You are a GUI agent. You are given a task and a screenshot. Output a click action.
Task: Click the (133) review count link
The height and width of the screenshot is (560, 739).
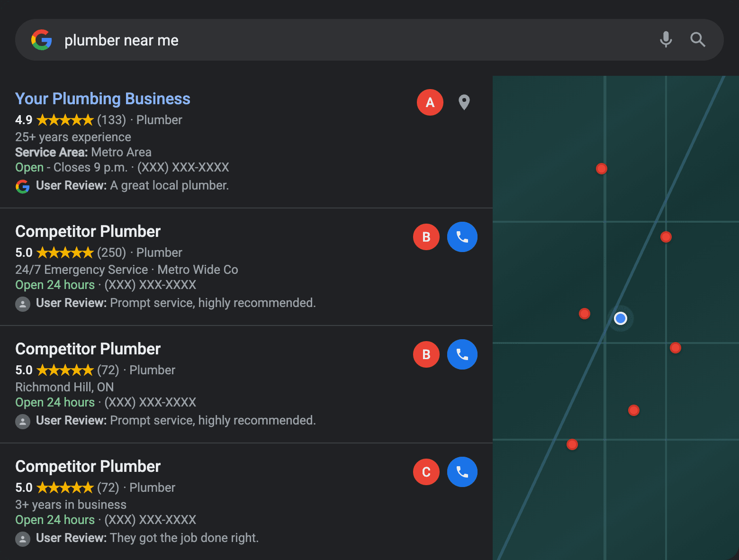pyautogui.click(x=111, y=120)
